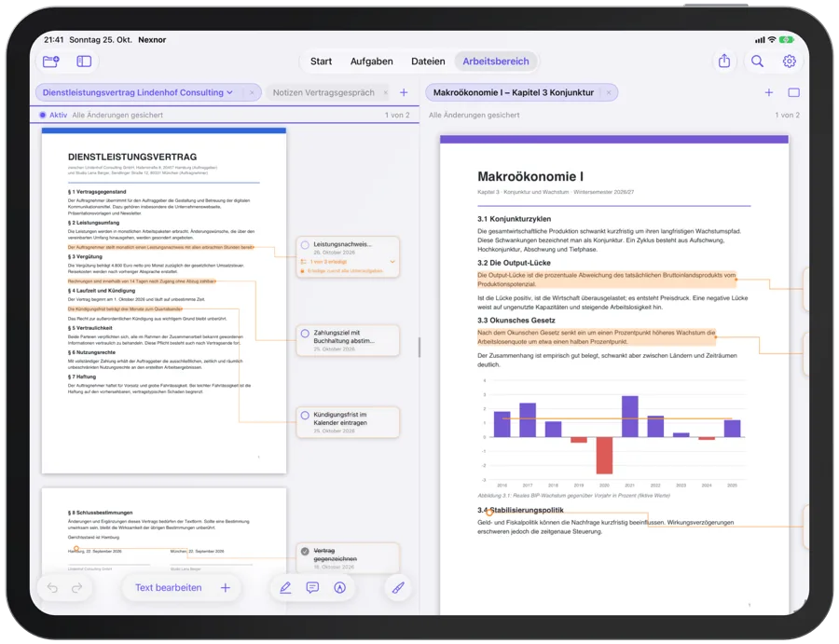Viewport: 839px width, 644px height.
Task: Uncheck the Vertrag gegenzeichnen task
Action: tap(305, 551)
